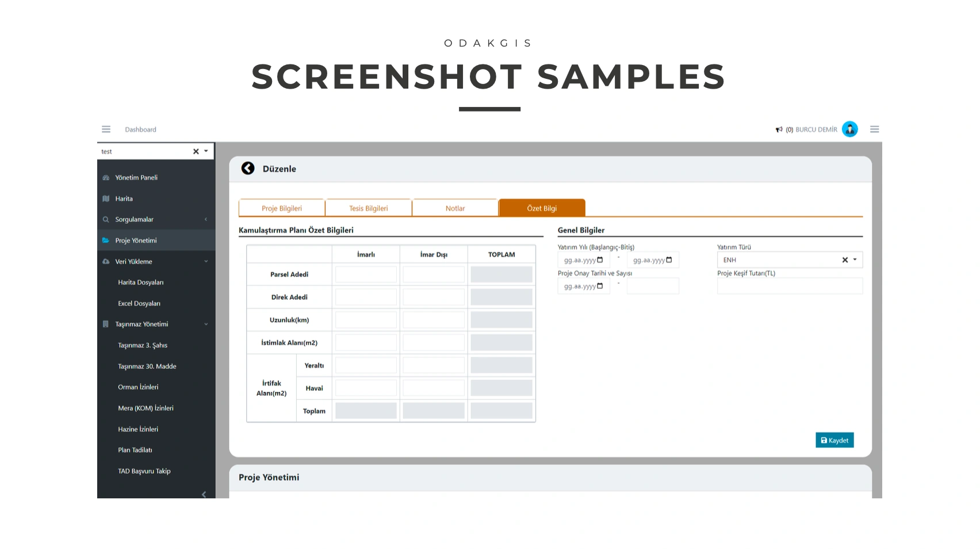
Task: Clear the ENH investment type selection
Action: click(845, 260)
